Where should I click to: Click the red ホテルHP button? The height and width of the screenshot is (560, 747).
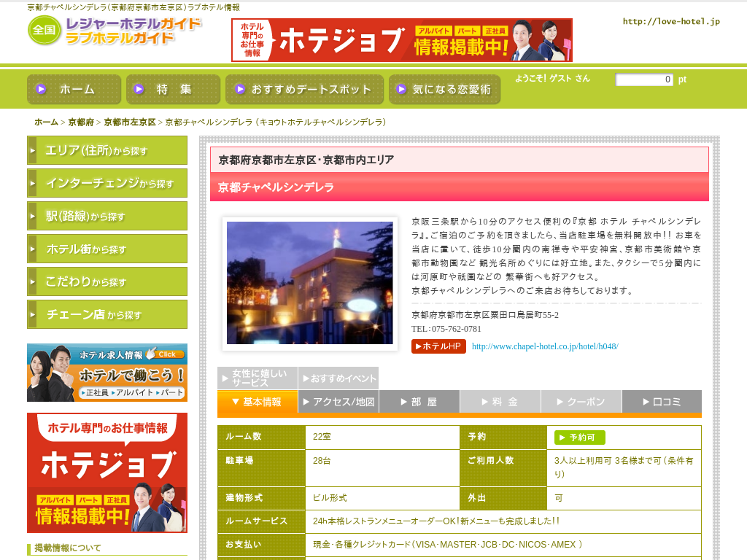438,346
